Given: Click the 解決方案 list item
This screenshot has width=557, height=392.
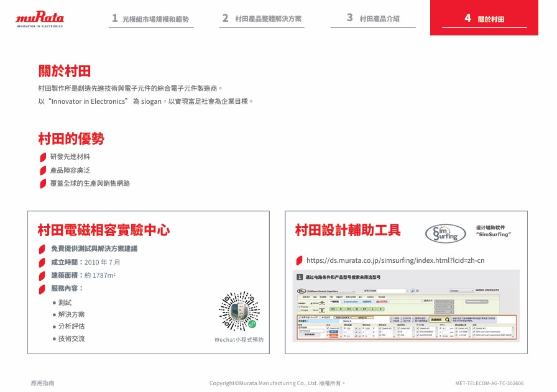Looking at the screenshot, I should coord(71,314).
